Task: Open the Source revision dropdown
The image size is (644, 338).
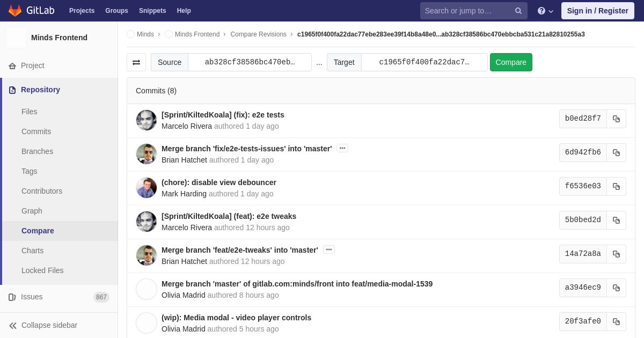Action: click(x=250, y=62)
